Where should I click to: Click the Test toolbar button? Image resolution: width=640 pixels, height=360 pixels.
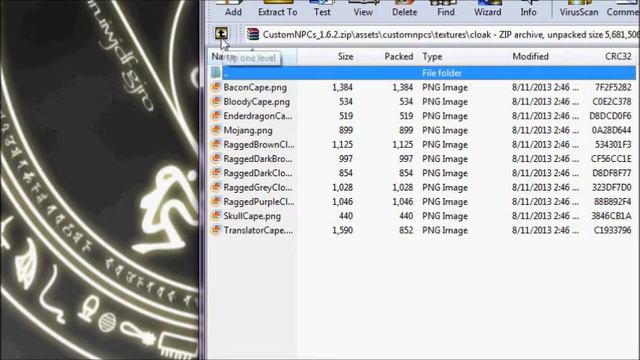point(322,9)
